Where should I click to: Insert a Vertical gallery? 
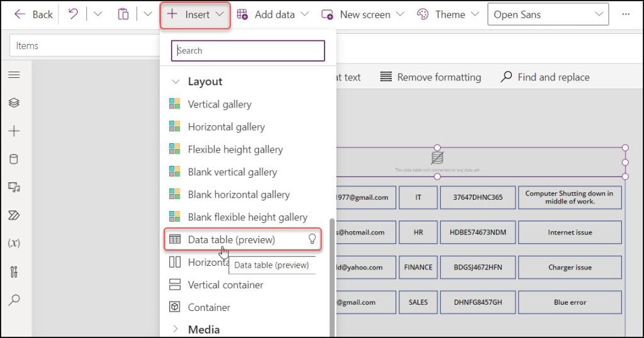click(x=219, y=104)
